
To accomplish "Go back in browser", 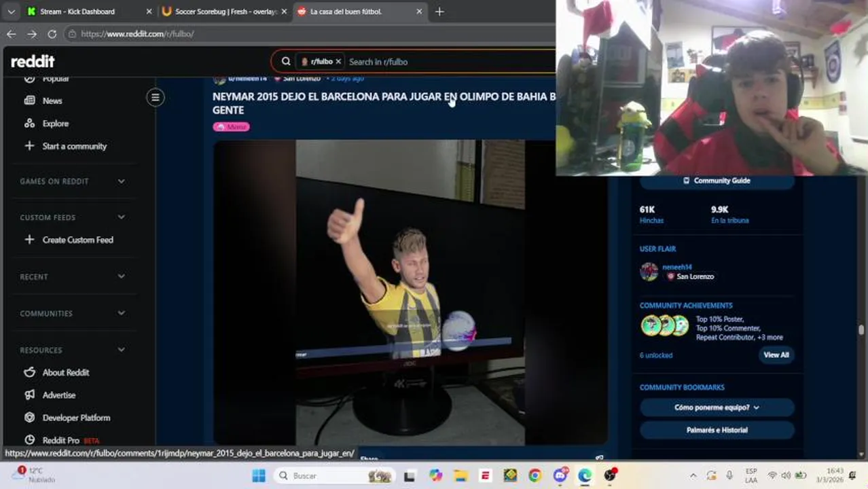I will (11, 33).
